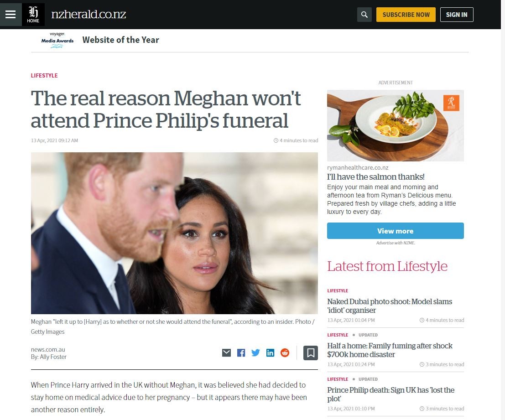This screenshot has height=420, width=505.
Task: Open the search magnifier icon
Action: click(x=364, y=15)
